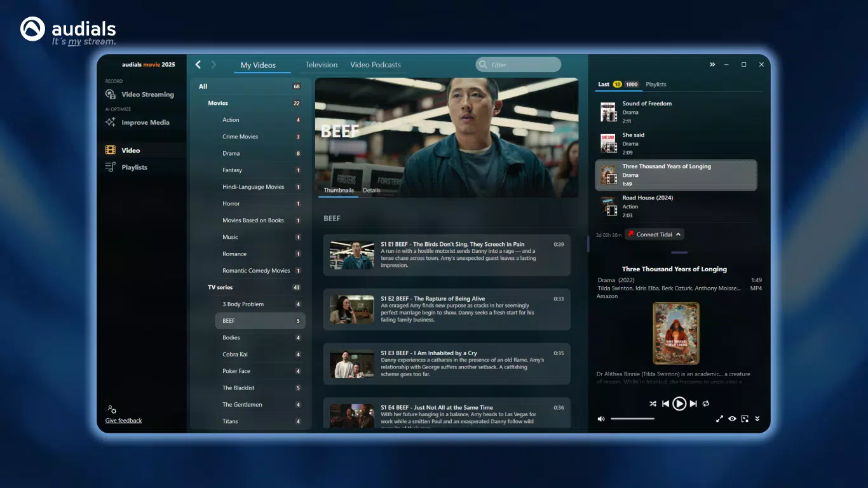
Task: Open Video Streaming recorder
Action: point(140,94)
